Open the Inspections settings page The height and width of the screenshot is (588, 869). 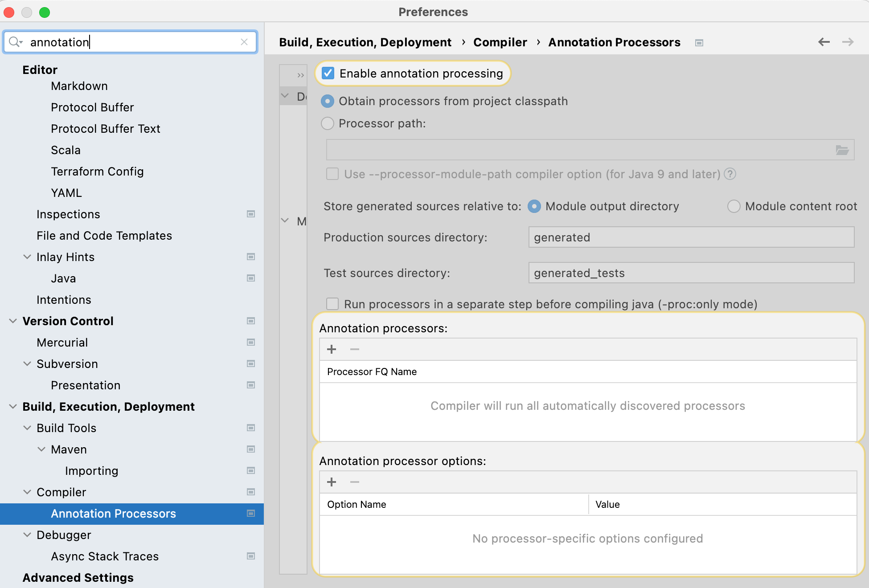[x=68, y=214]
